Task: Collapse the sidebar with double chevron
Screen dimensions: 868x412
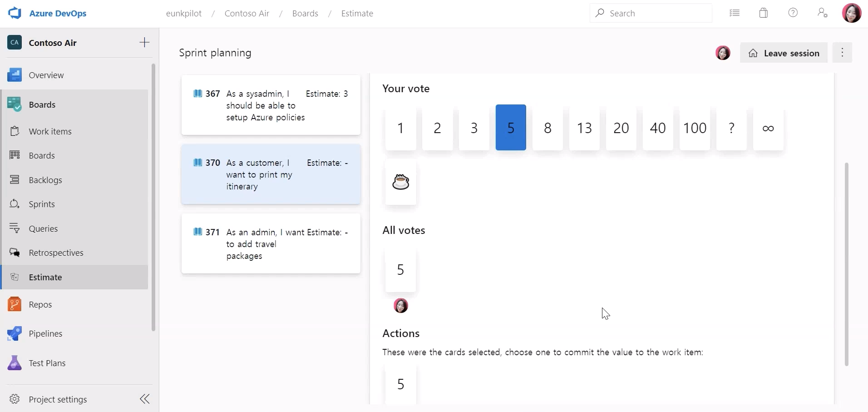Action: point(145,399)
